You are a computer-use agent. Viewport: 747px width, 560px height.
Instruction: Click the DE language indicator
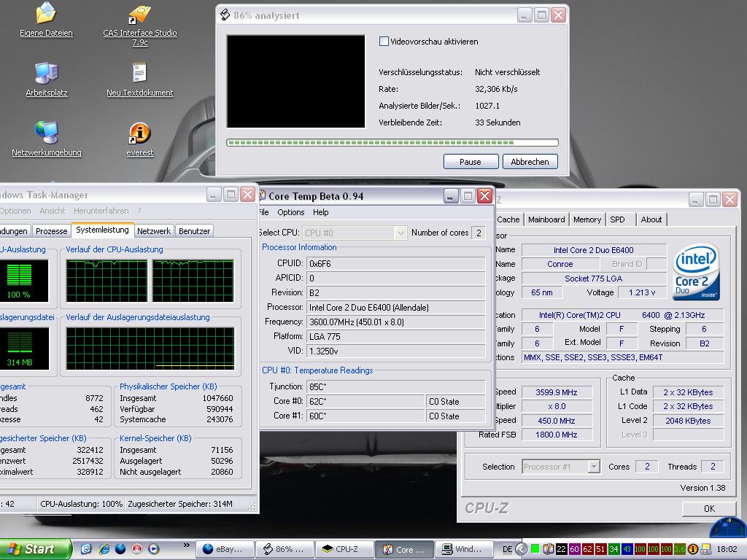coord(508,549)
